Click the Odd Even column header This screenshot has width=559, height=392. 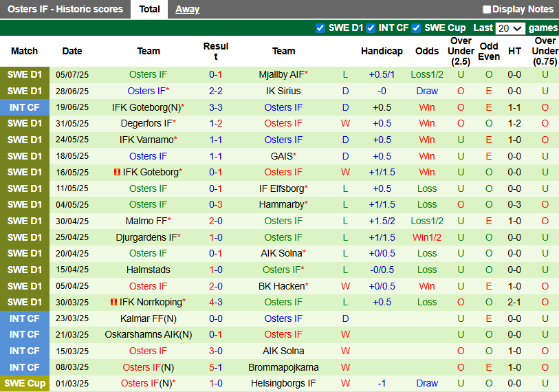point(489,52)
